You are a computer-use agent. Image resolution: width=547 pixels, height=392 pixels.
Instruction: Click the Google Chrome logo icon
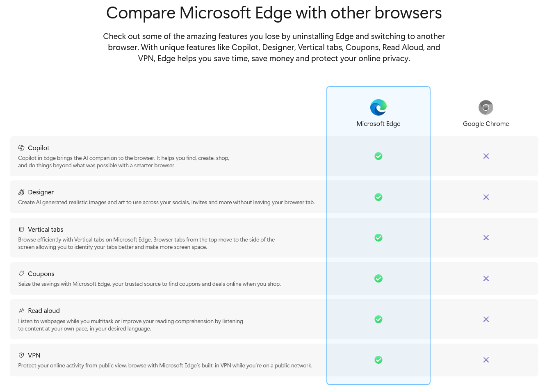tap(485, 107)
